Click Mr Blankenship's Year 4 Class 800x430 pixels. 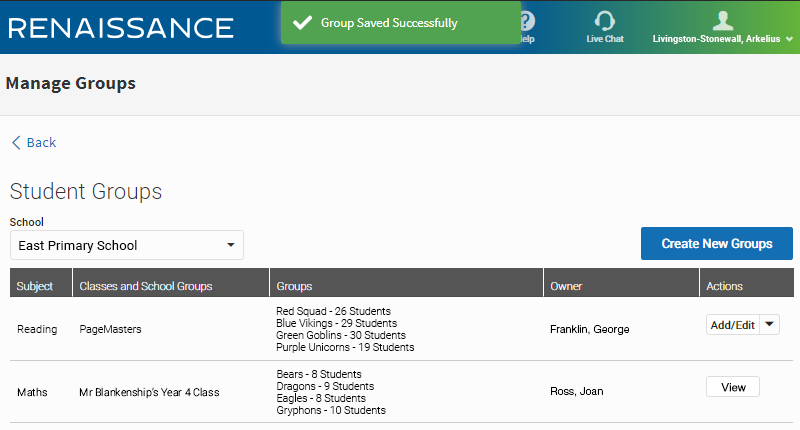pyautogui.click(x=149, y=392)
